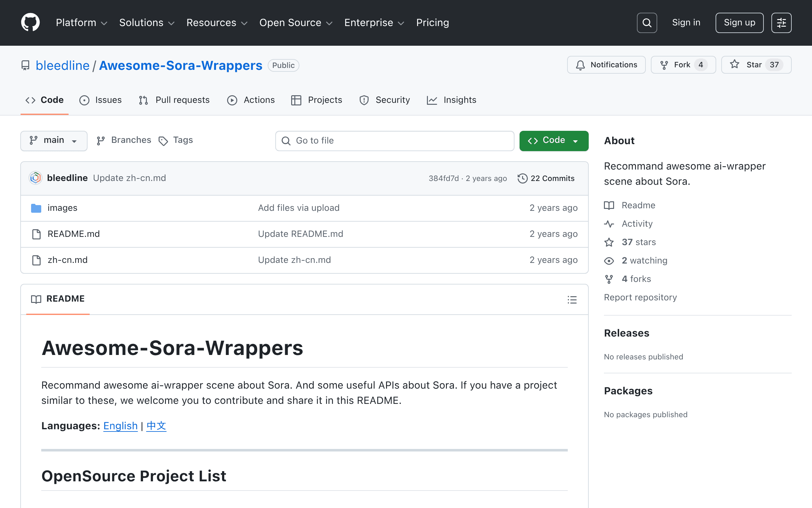Click the English language link in README

pyautogui.click(x=121, y=426)
